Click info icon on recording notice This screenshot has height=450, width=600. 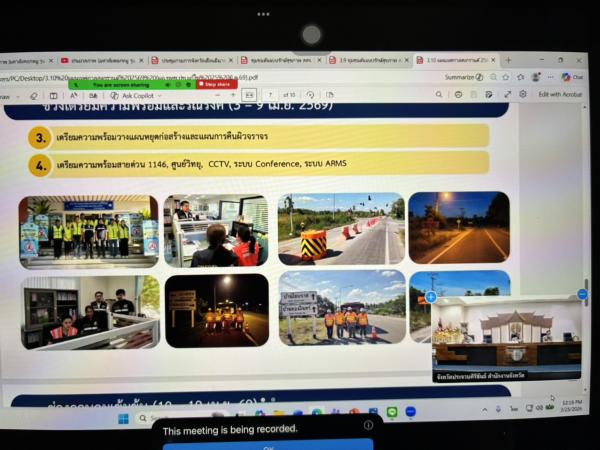pos(368,425)
